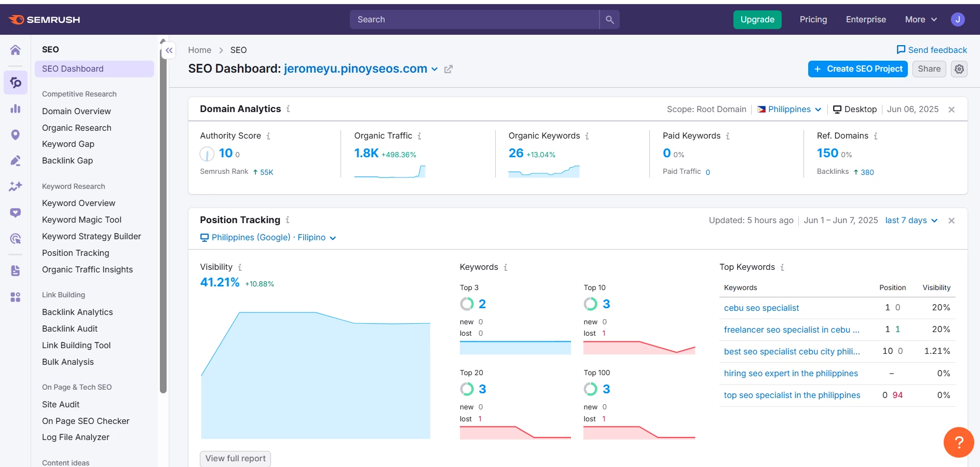This screenshot has width=980, height=467.
Task: Click the Authority Score info icon
Action: point(268,136)
